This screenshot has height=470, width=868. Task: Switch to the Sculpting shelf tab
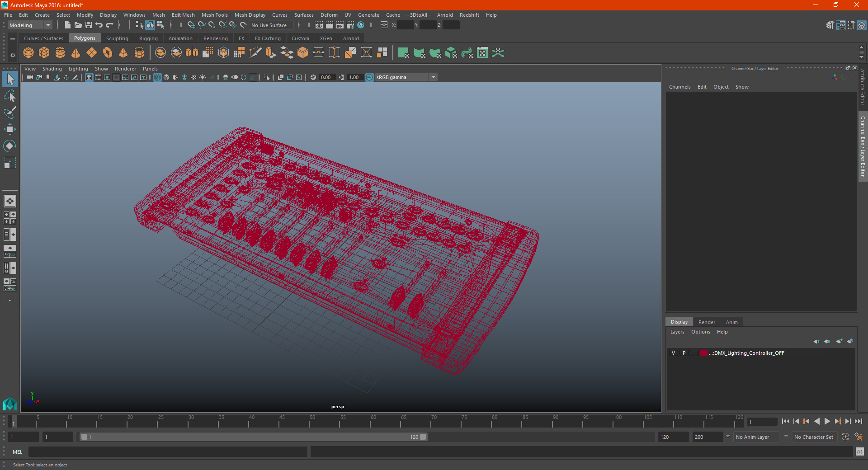tap(117, 38)
